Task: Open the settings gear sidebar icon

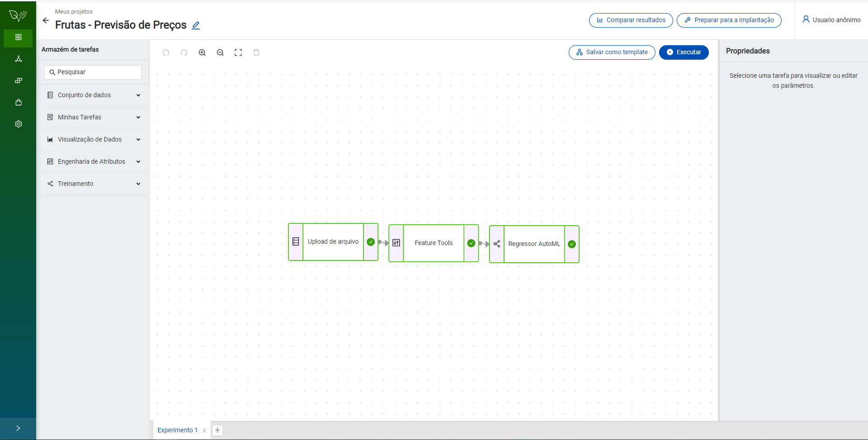Action: pyautogui.click(x=19, y=124)
